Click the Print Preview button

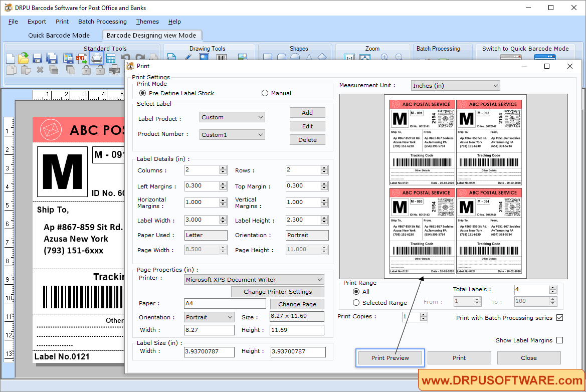click(x=390, y=357)
